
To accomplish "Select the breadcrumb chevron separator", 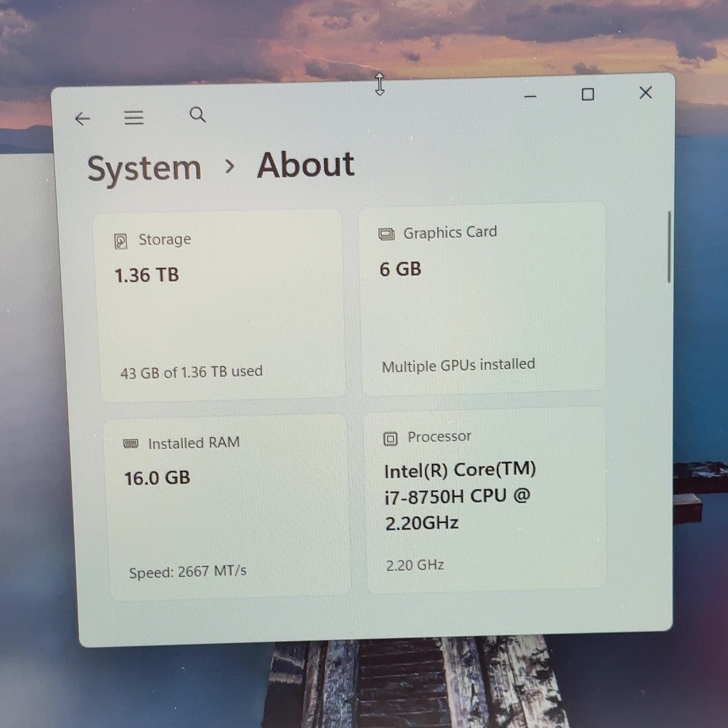I will [230, 166].
